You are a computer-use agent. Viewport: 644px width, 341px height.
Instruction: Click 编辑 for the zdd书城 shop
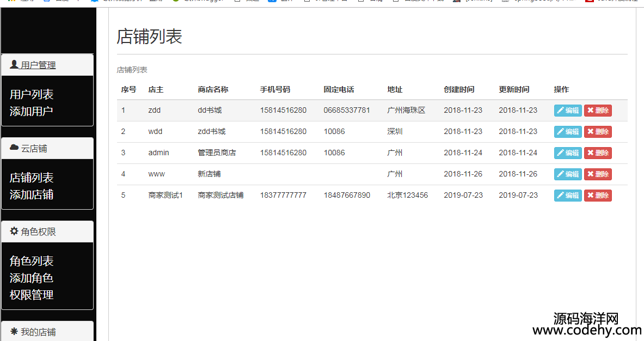point(568,132)
